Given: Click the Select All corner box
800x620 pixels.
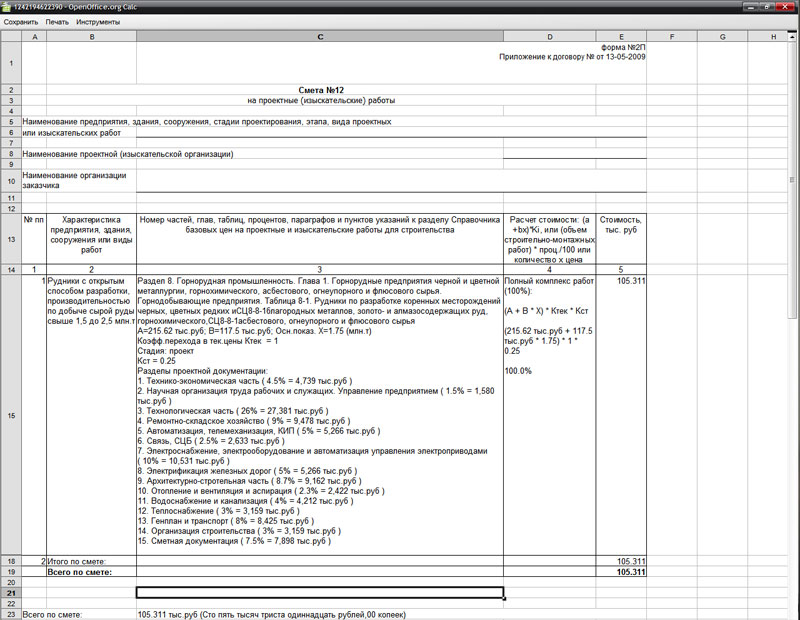Looking at the screenshot, I should [x=10, y=37].
